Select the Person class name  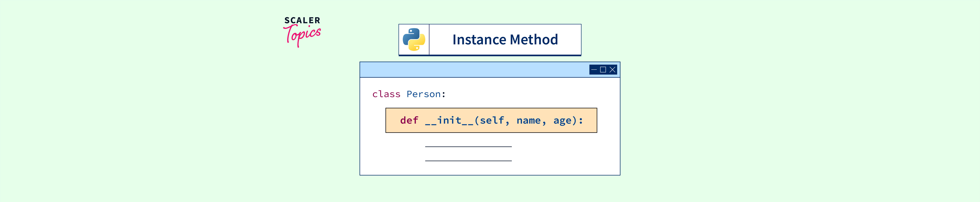pyautogui.click(x=423, y=94)
